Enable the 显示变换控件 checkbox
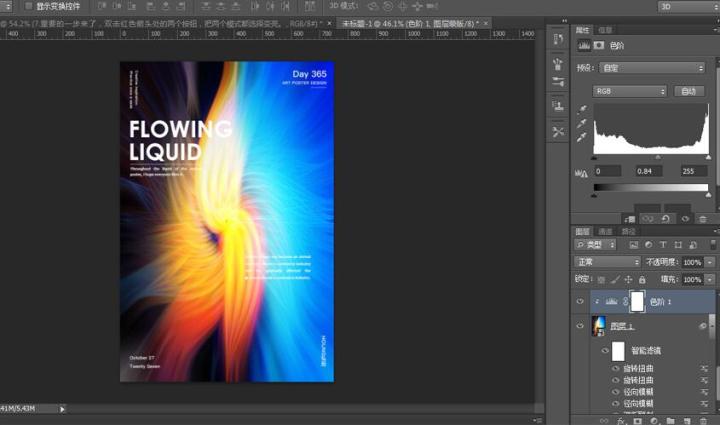 [x=29, y=6]
